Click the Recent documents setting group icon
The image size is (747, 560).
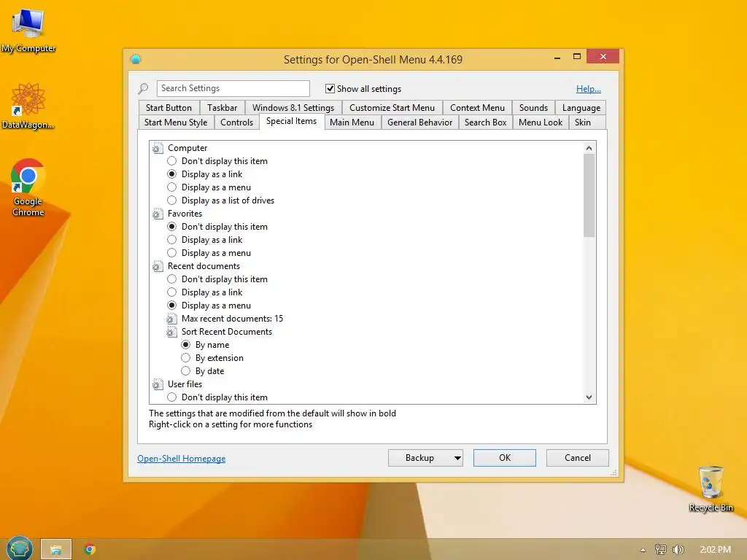(158, 266)
